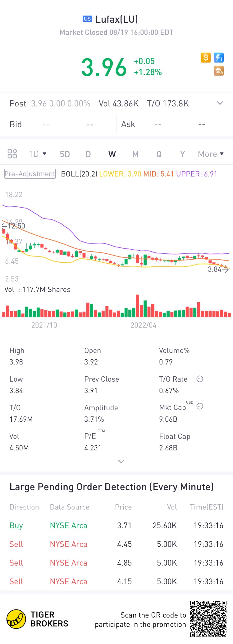Click the Mkt Cap info icon

tap(200, 406)
